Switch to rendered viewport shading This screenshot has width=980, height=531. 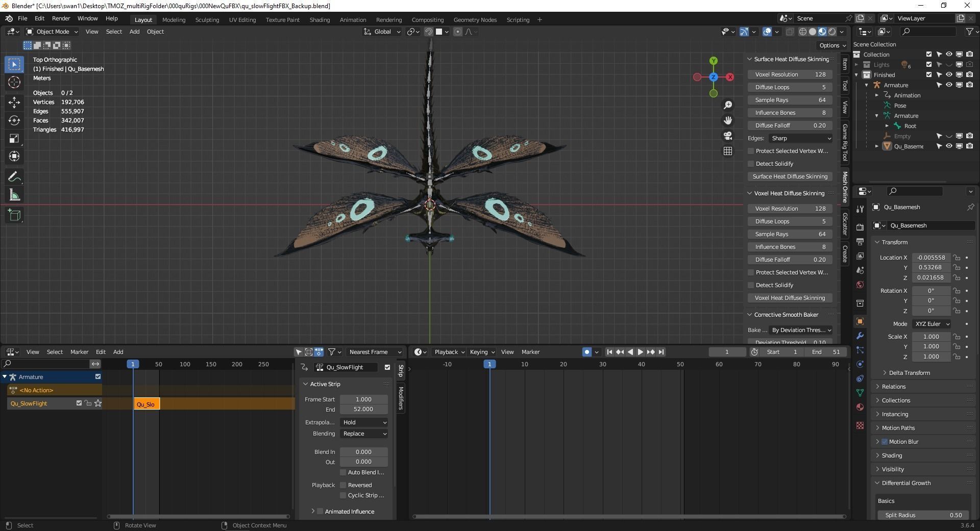pos(832,32)
